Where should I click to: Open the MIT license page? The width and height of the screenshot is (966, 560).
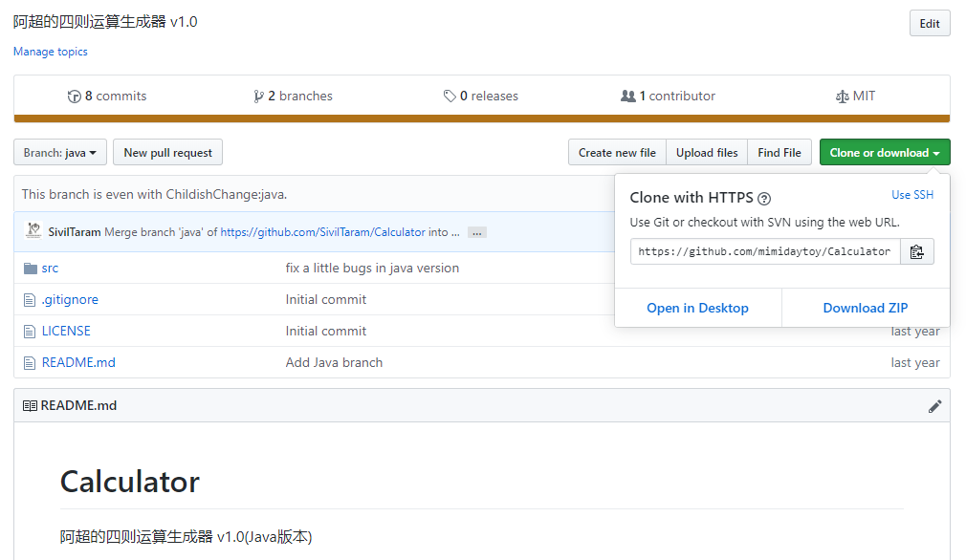(x=855, y=97)
